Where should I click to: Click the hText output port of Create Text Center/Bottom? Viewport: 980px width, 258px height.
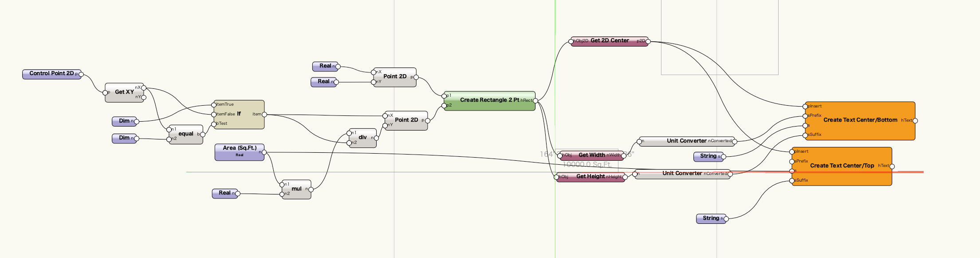pyautogui.click(x=915, y=121)
